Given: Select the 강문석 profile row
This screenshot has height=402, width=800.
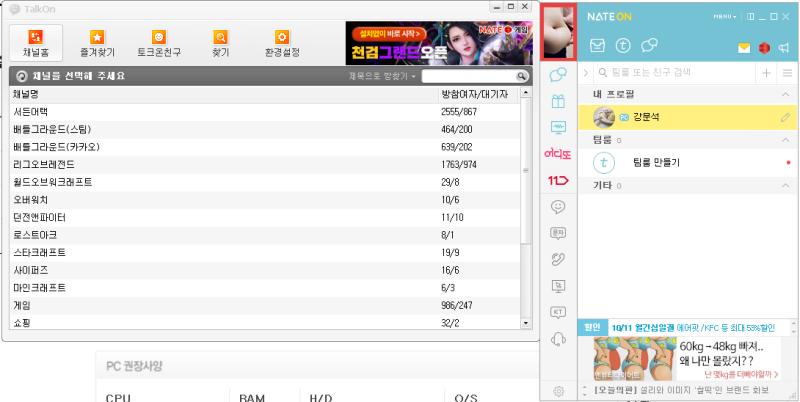Looking at the screenshot, I should tap(688, 117).
